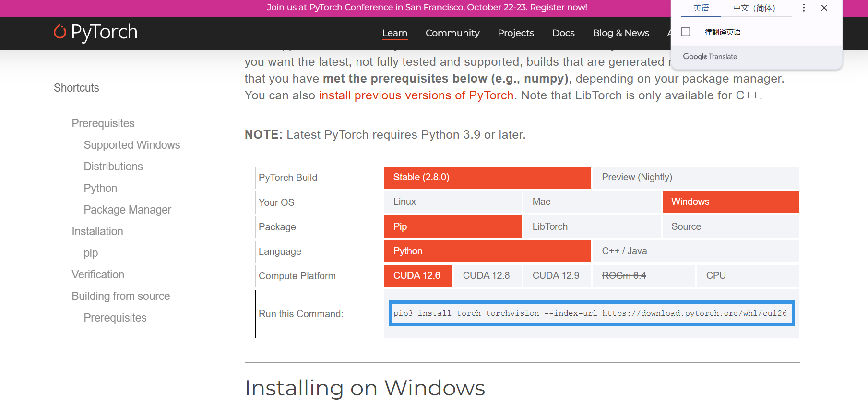Check the always translate English checkbox
The height and width of the screenshot is (405, 868).
tap(686, 32)
